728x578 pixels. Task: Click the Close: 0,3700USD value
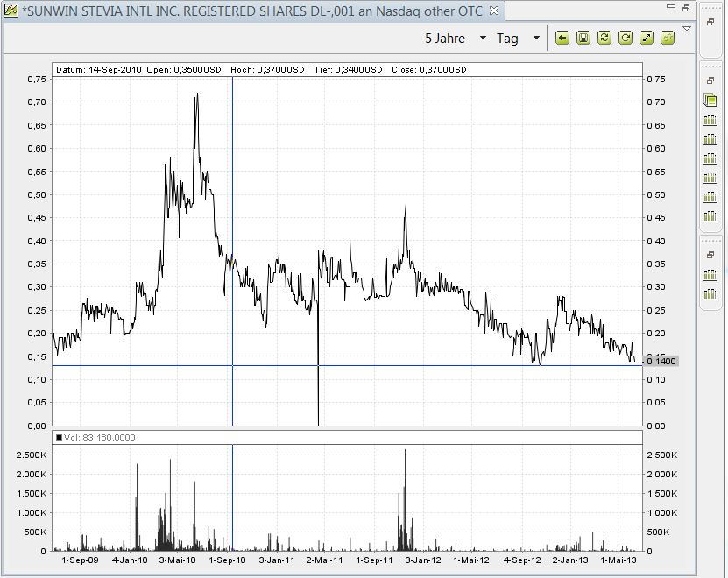tap(429, 70)
